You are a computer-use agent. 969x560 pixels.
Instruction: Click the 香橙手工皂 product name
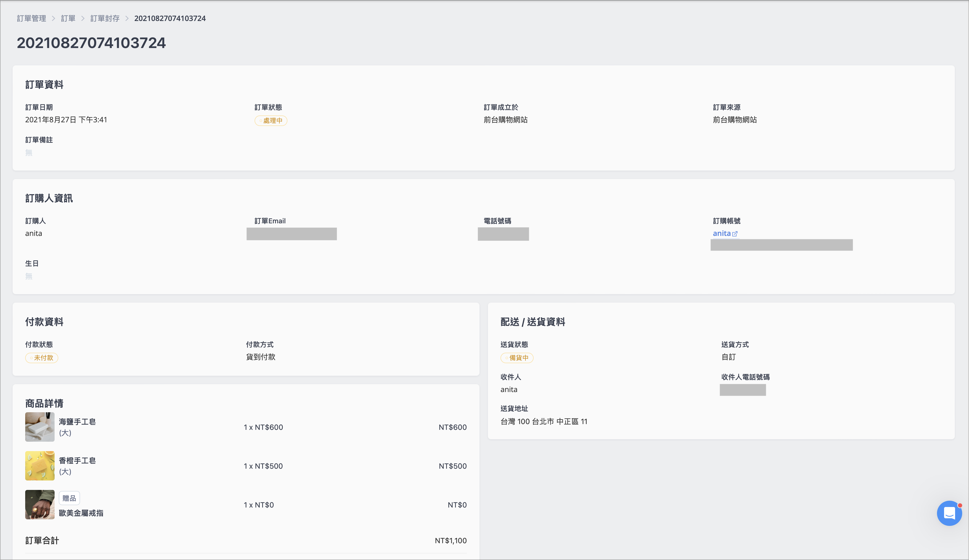click(77, 461)
